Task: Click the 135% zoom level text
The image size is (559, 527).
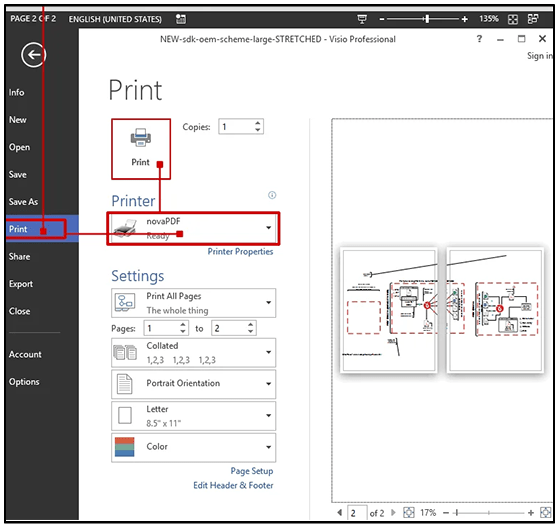Action: [489, 19]
